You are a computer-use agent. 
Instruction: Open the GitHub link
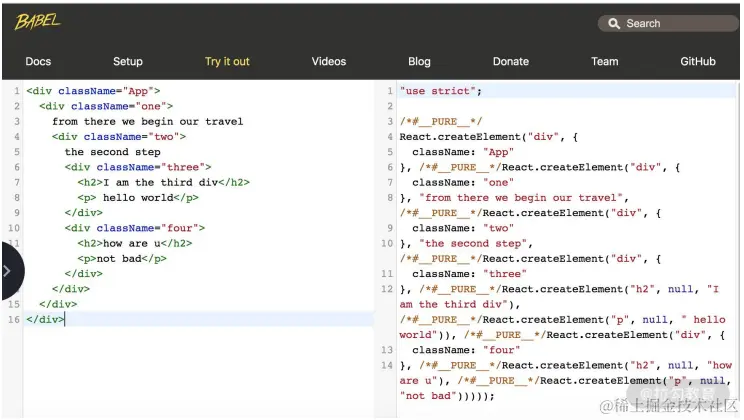click(698, 62)
